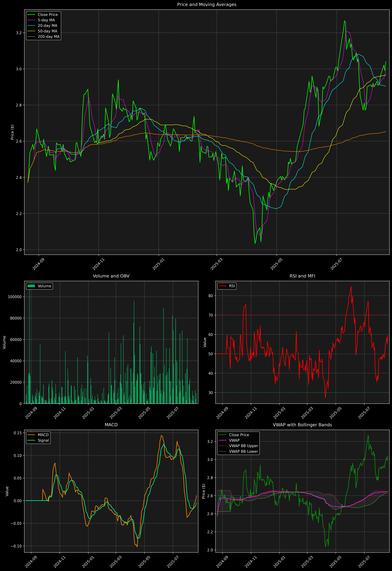Click the green Volume legend swatch

[31, 286]
